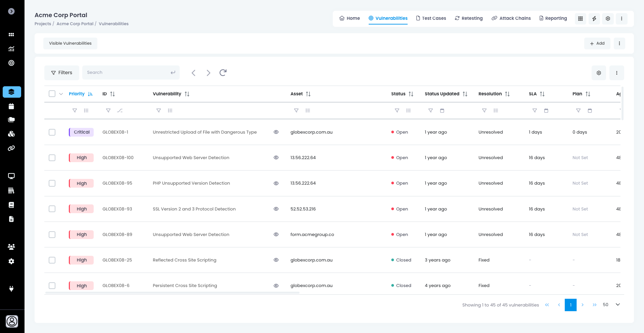This screenshot has width=644, height=333.
Task: Open the calendar icon in left sidebar
Action: coord(11,106)
